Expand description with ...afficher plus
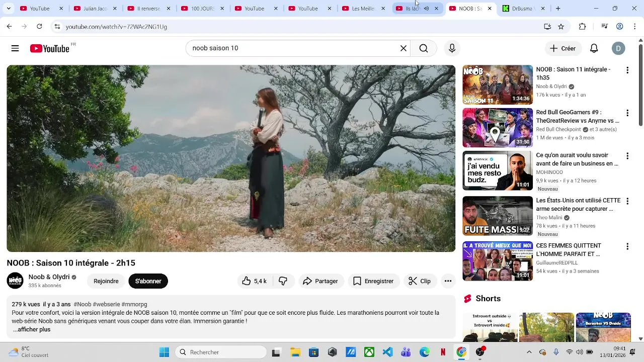Screen dimensions: 644x362 point(32,329)
